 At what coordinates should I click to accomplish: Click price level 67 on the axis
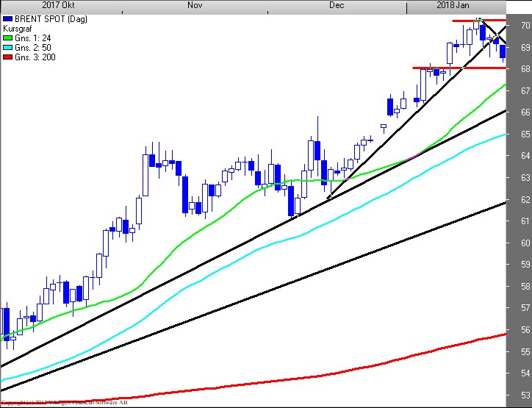point(525,90)
